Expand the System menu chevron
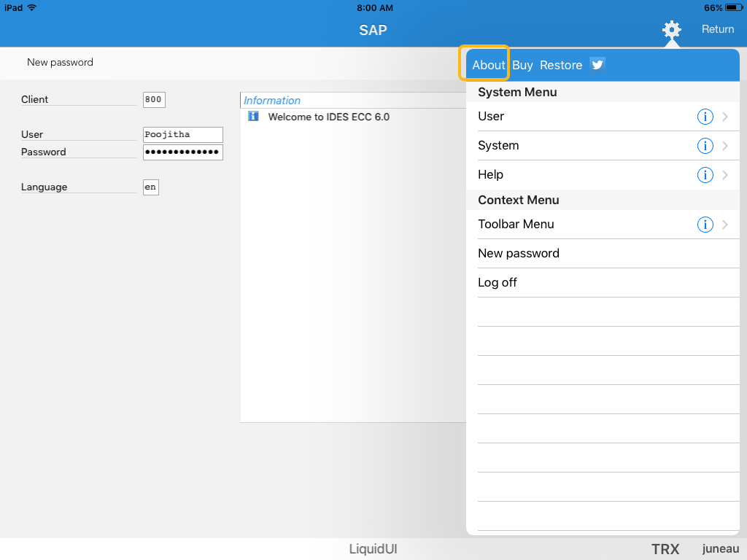Viewport: 747px width, 560px height. (725, 146)
